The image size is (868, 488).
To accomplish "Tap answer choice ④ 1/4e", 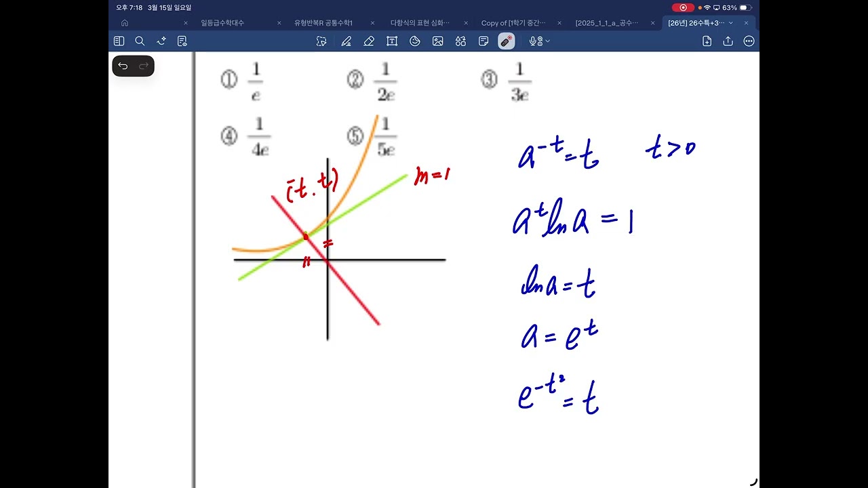I will (245, 137).
